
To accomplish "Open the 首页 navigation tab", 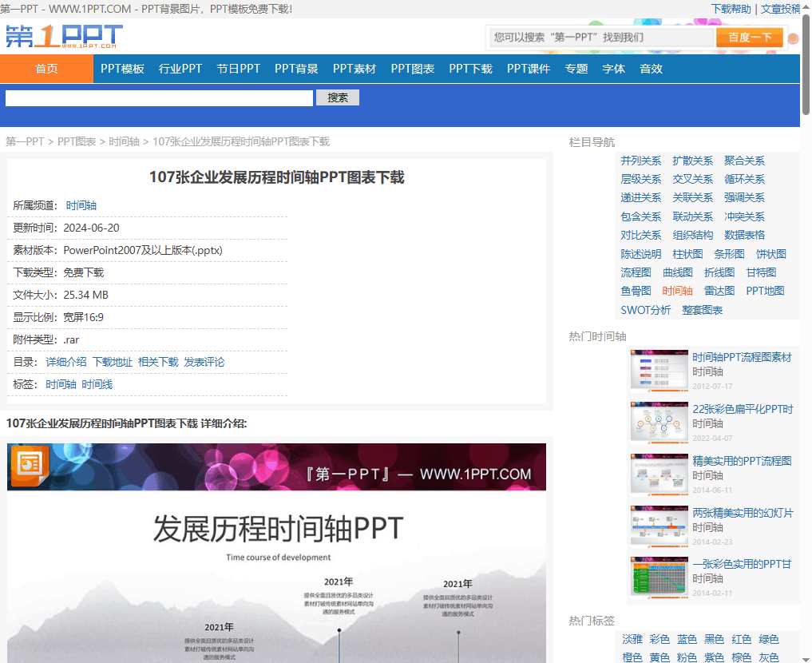I will pyautogui.click(x=46, y=69).
